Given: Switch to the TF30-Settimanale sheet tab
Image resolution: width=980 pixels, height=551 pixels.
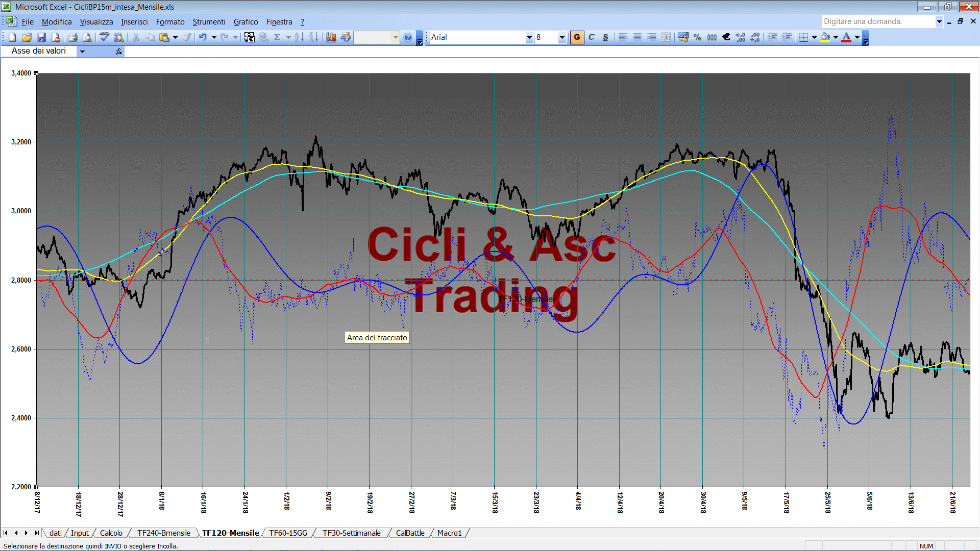Looking at the screenshot, I should (x=351, y=533).
